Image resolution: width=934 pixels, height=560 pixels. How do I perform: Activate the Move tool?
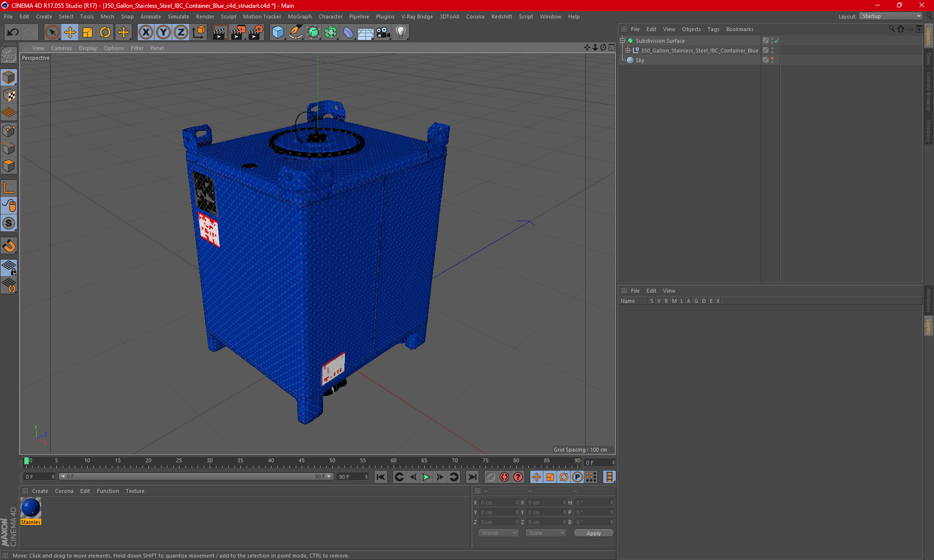tap(70, 32)
